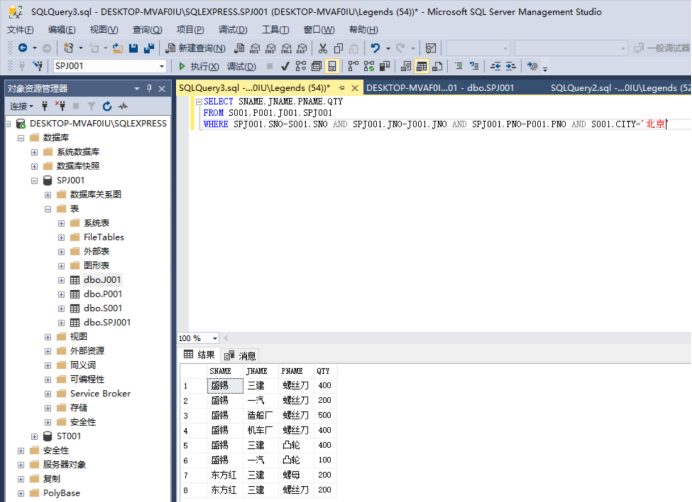
Task: Click the activity monitor icon
Action: coord(431,48)
